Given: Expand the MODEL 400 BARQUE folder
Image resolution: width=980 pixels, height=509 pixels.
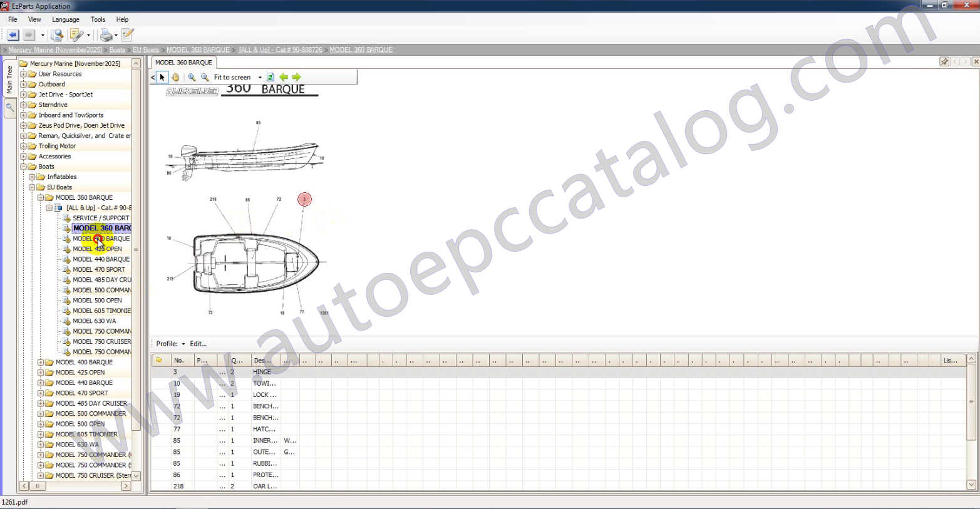Looking at the screenshot, I should coord(41,362).
